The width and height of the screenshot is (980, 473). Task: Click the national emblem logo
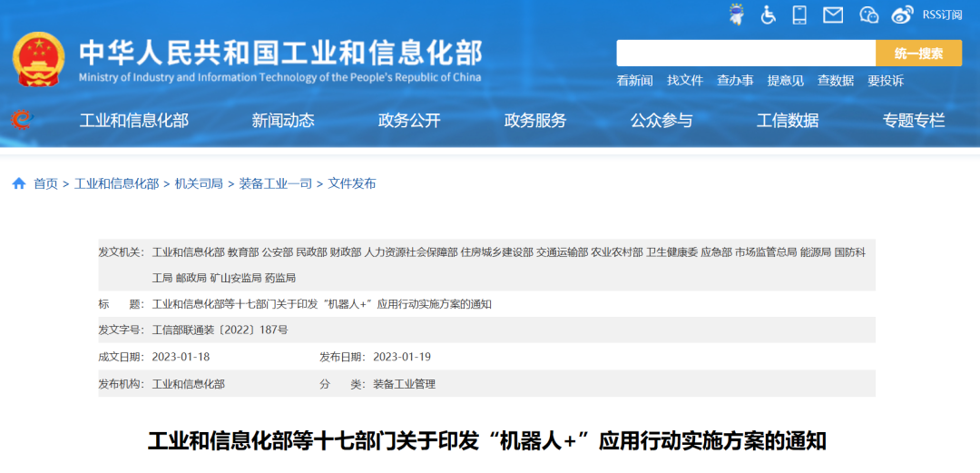[x=37, y=59]
